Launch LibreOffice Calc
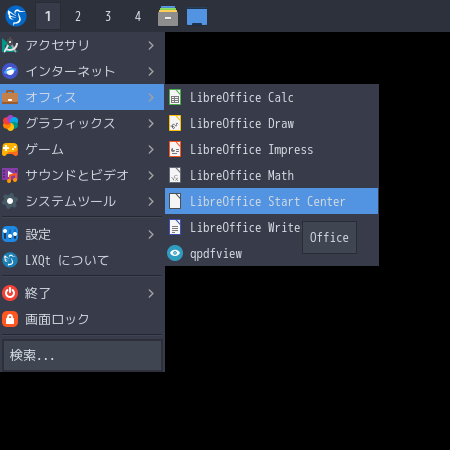This screenshot has width=450, height=450. point(272,97)
